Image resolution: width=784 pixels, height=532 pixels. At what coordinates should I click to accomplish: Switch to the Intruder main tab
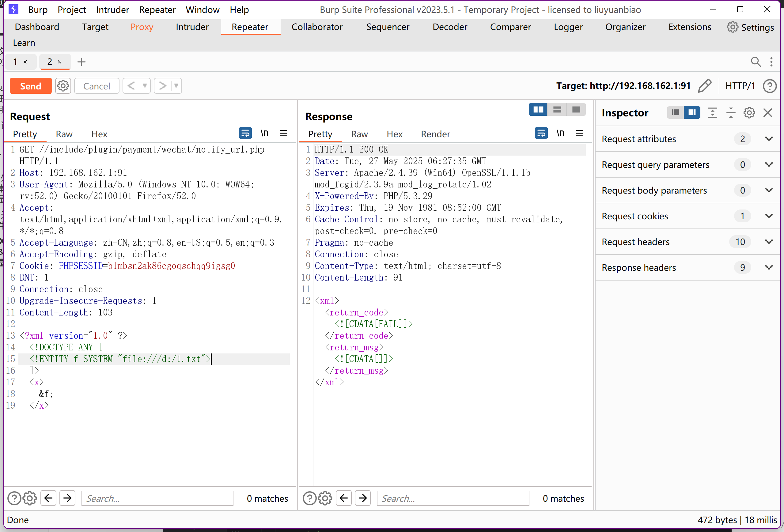click(x=192, y=27)
